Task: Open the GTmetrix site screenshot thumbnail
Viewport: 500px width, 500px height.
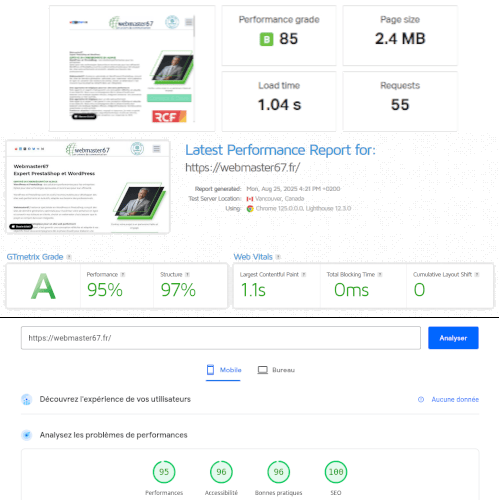Action: pos(88,187)
